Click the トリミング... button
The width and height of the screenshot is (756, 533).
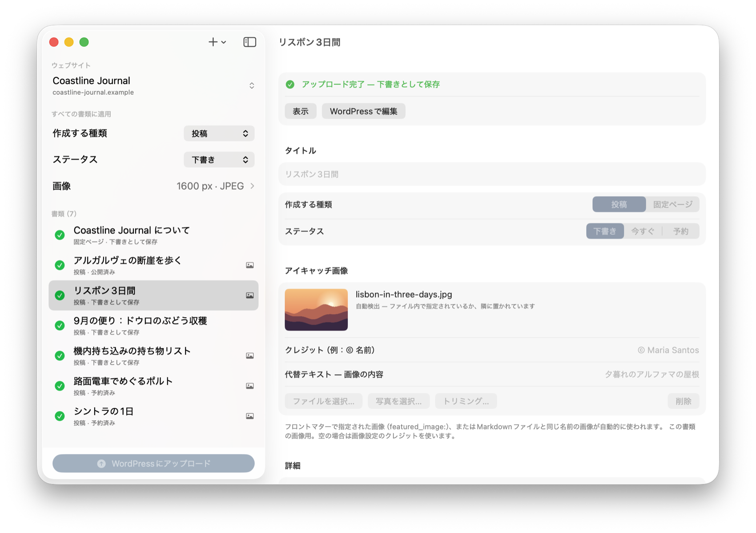(466, 401)
